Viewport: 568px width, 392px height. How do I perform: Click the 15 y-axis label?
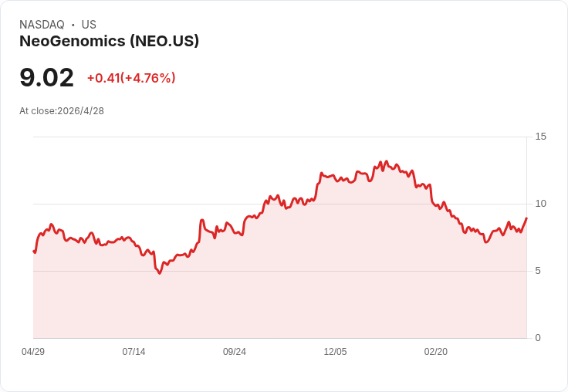tap(540, 137)
